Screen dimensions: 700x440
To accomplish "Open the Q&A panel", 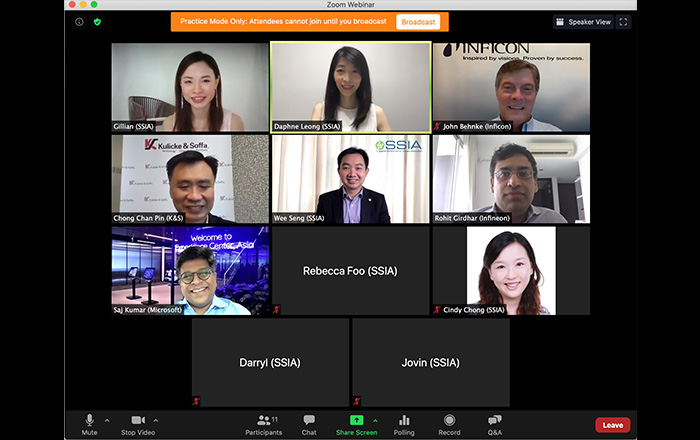I will [x=495, y=421].
